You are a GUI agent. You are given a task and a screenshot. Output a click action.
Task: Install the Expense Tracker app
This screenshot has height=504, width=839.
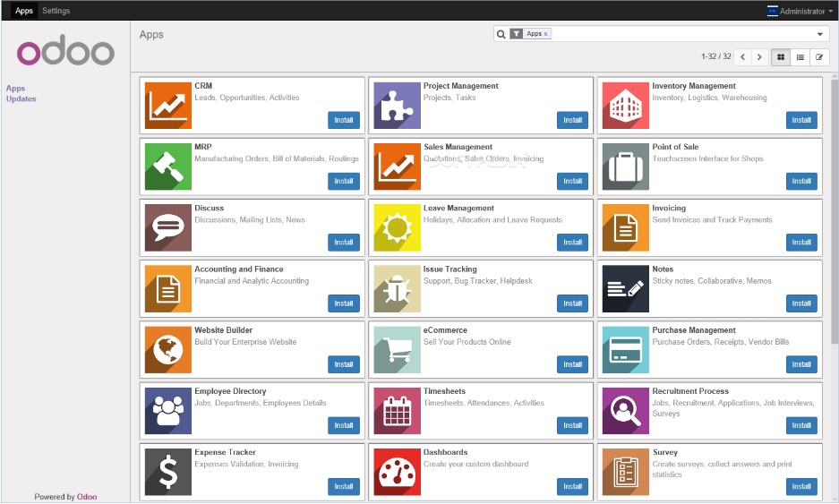point(344,486)
